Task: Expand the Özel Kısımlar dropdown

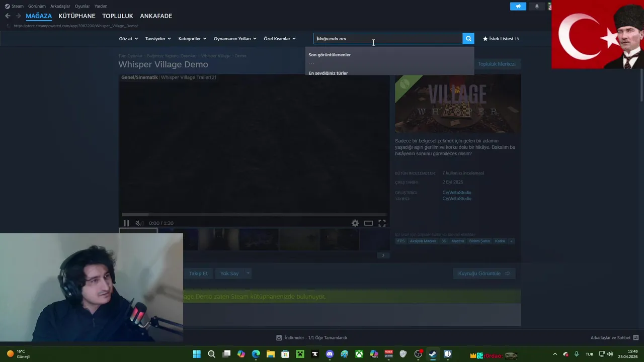Action: pyautogui.click(x=280, y=39)
